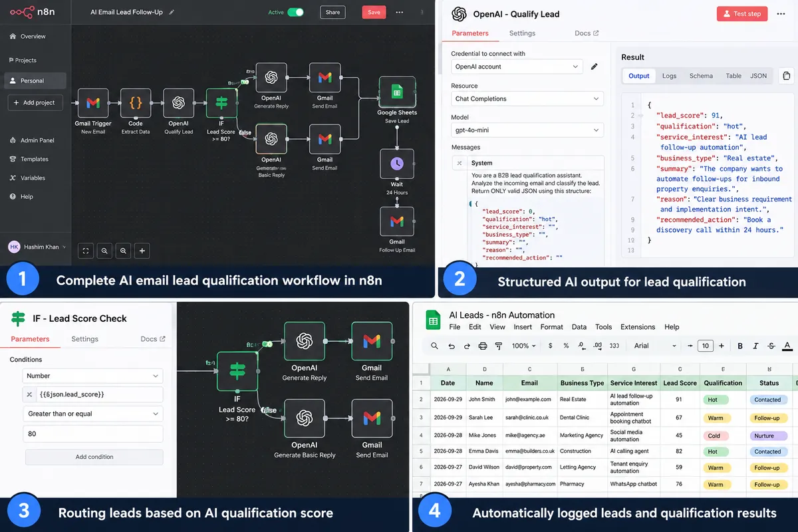Image resolution: width=798 pixels, height=532 pixels.
Task: Open the Docs link in IF Lead Score Check panel
Action: [x=153, y=339]
